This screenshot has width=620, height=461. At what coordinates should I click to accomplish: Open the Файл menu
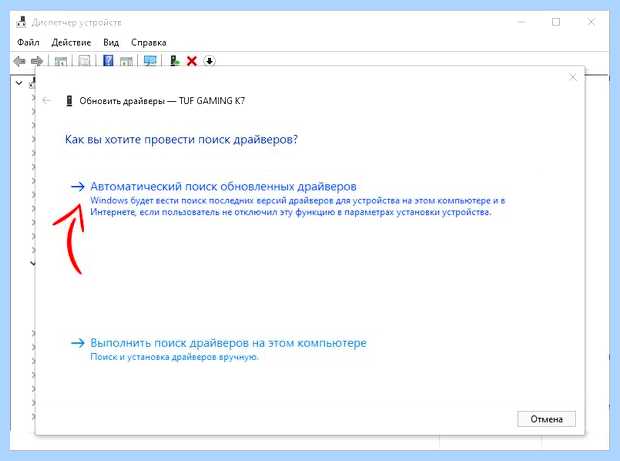click(28, 42)
